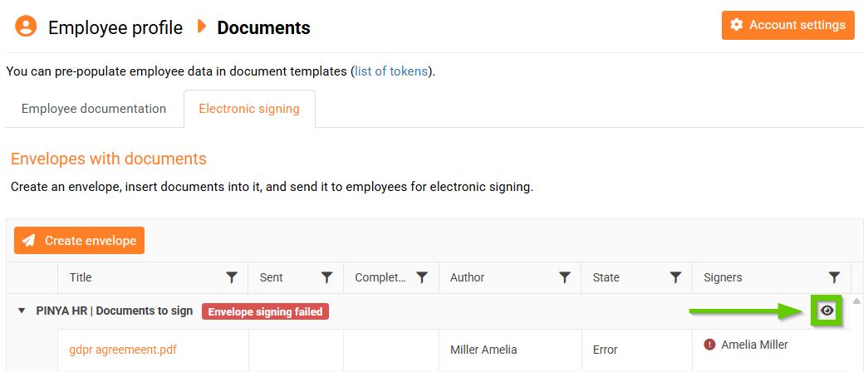Select the Electronic signing tab

[x=249, y=109]
